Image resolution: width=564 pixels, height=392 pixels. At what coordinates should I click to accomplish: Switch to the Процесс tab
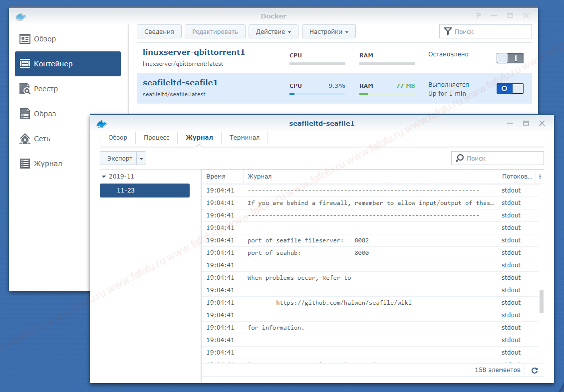(x=156, y=137)
